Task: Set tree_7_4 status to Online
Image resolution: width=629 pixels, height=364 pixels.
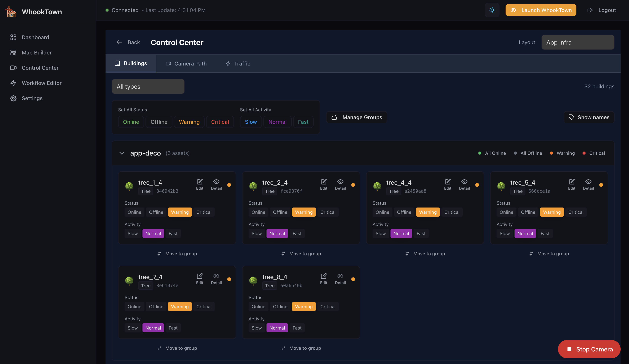Action: click(134, 307)
